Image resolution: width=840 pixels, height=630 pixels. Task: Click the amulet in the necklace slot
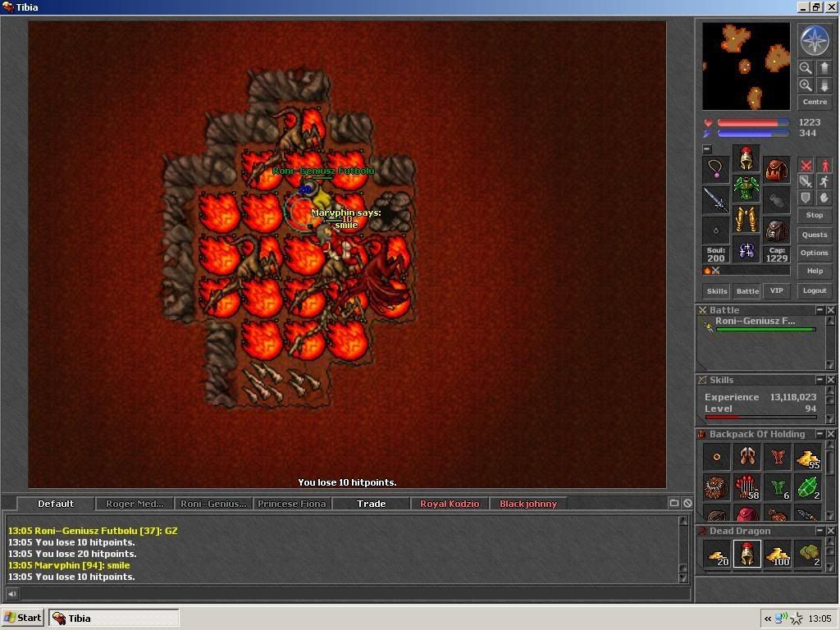[715, 170]
